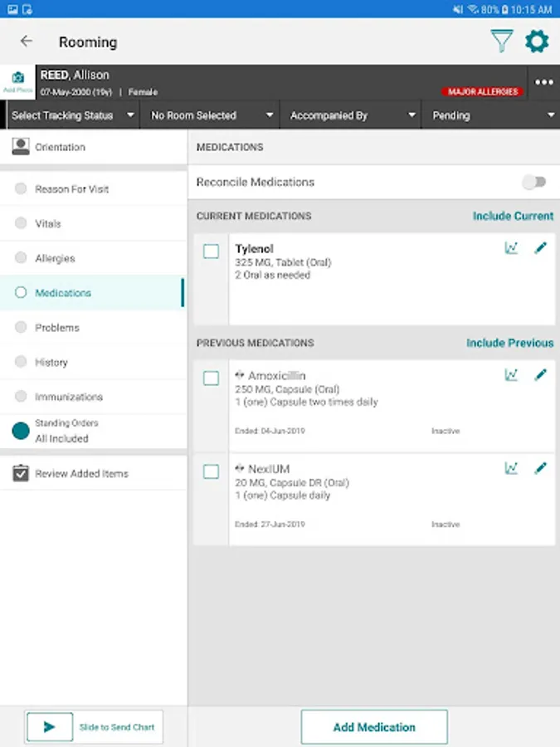Click the Ended: 04-Jun-2019 text

point(270,431)
